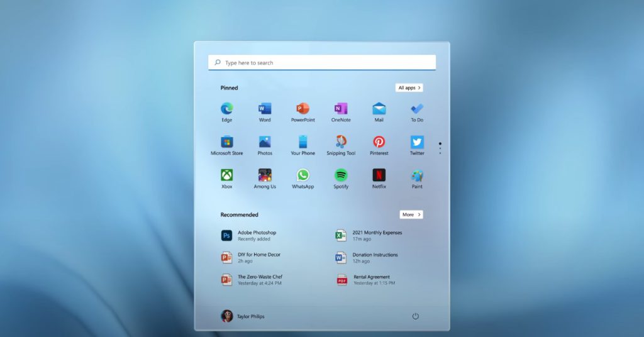The width and height of the screenshot is (644, 337).
Task: Launch Twitter app
Action: 417,145
